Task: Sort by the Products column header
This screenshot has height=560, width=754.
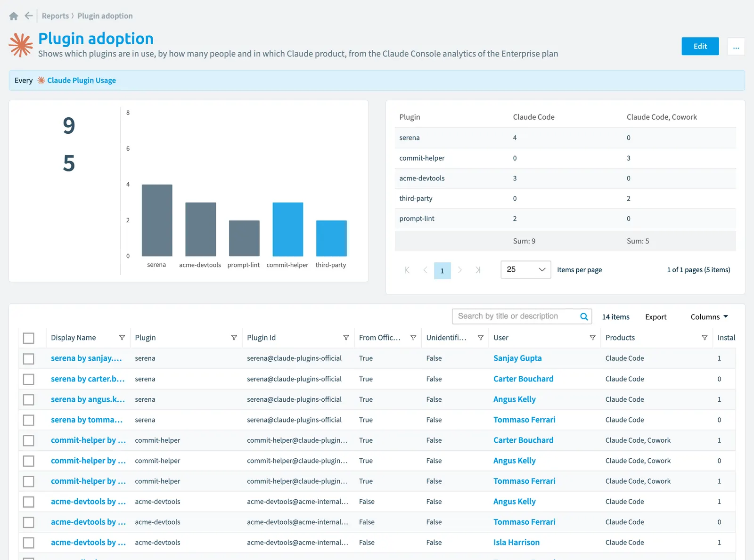Action: pyautogui.click(x=620, y=338)
